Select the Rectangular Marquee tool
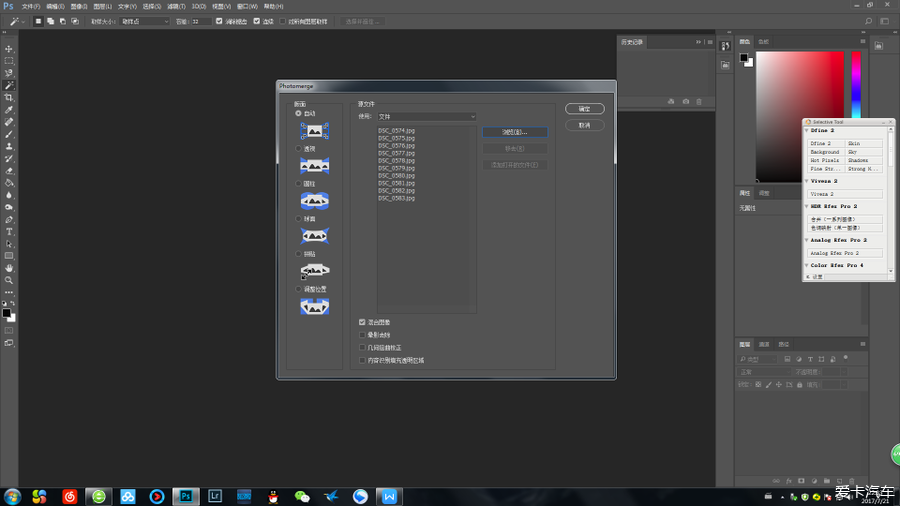Viewport: 900px width, 506px height. point(9,61)
